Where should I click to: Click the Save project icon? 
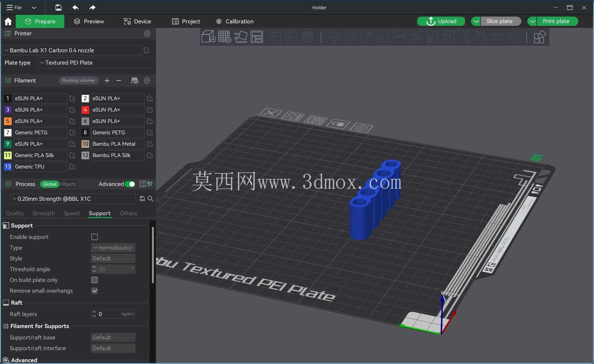pos(58,7)
